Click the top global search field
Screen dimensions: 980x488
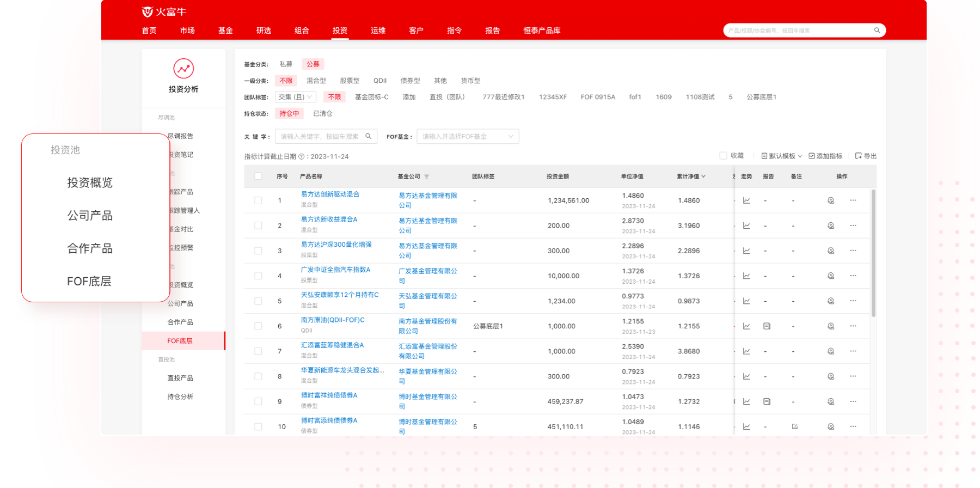pyautogui.click(x=805, y=30)
